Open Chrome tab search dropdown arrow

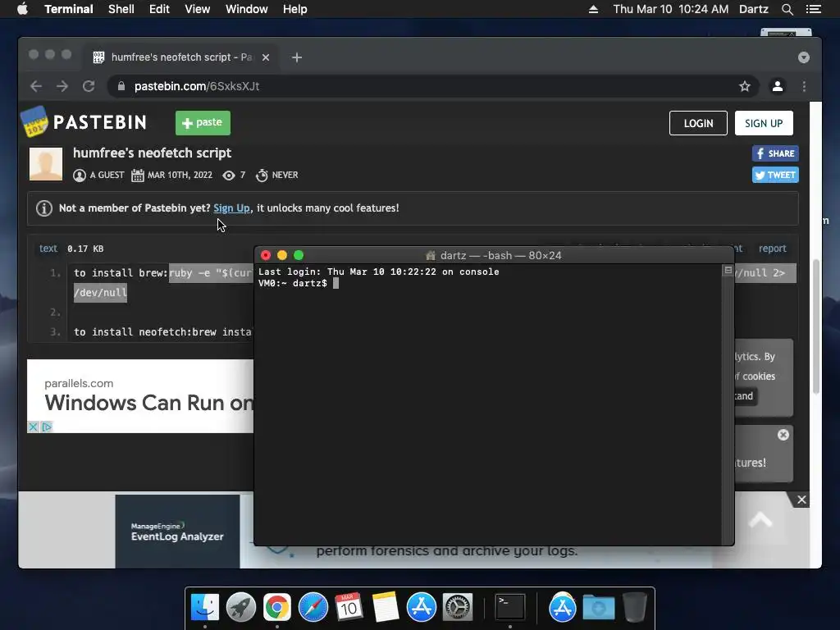(x=804, y=57)
